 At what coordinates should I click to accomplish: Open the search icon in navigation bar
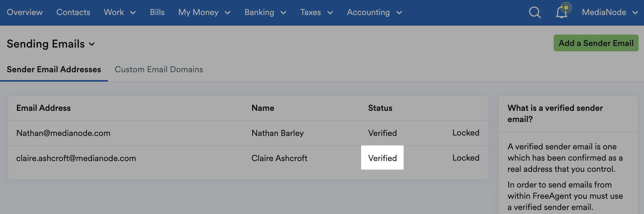pos(534,13)
